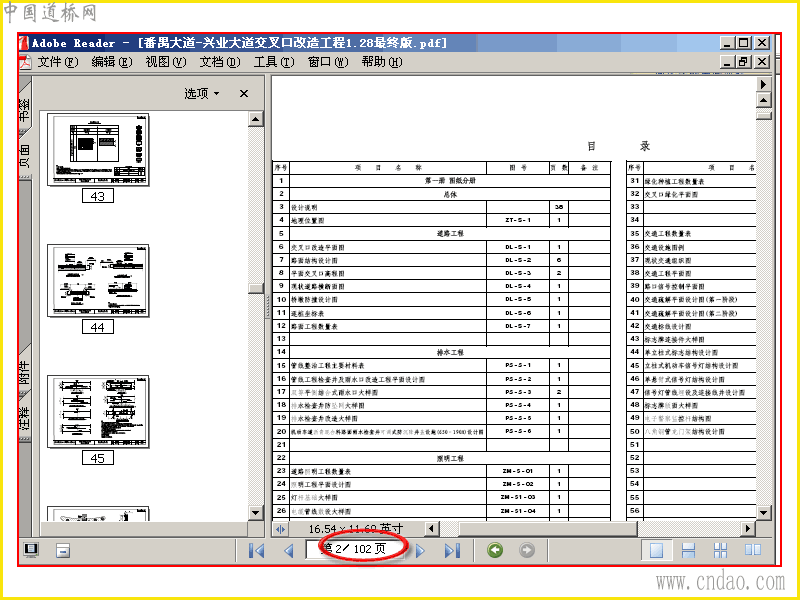Open the 视图(V) menu

166,62
